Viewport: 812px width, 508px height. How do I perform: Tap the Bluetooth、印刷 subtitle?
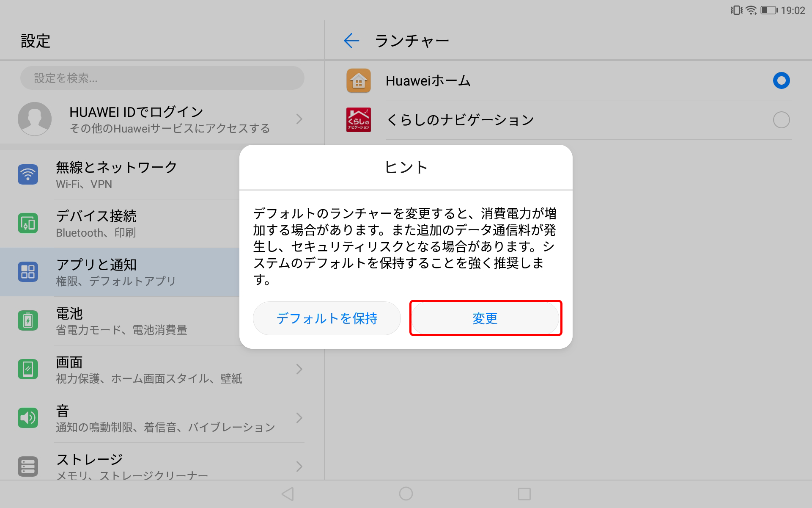96,233
